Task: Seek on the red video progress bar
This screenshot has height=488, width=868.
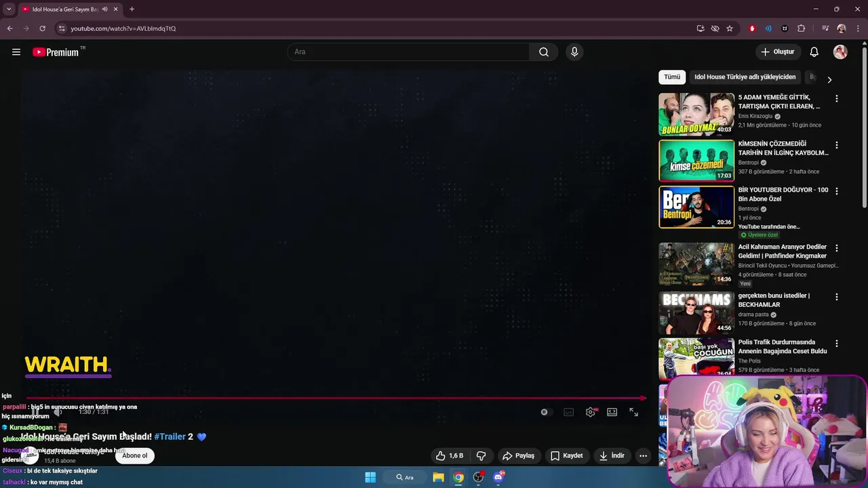Action: pyautogui.click(x=336, y=399)
